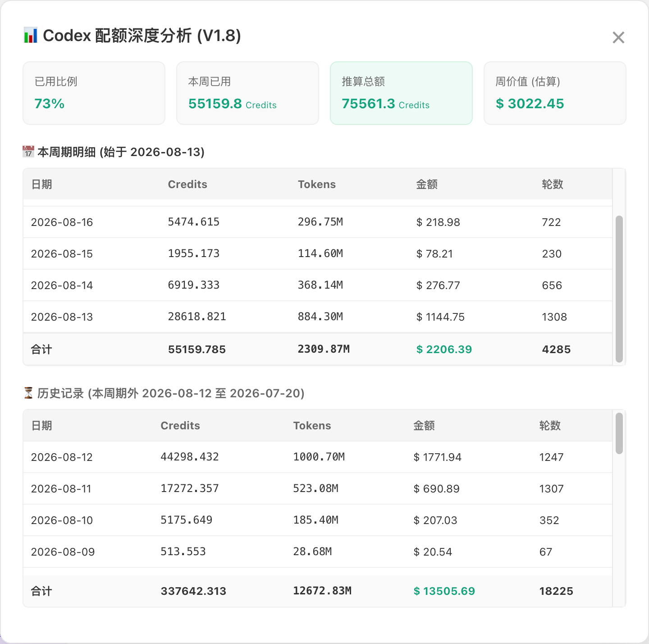Click the green history total $ 13505.69
This screenshot has height=644, width=649.
coord(444,591)
